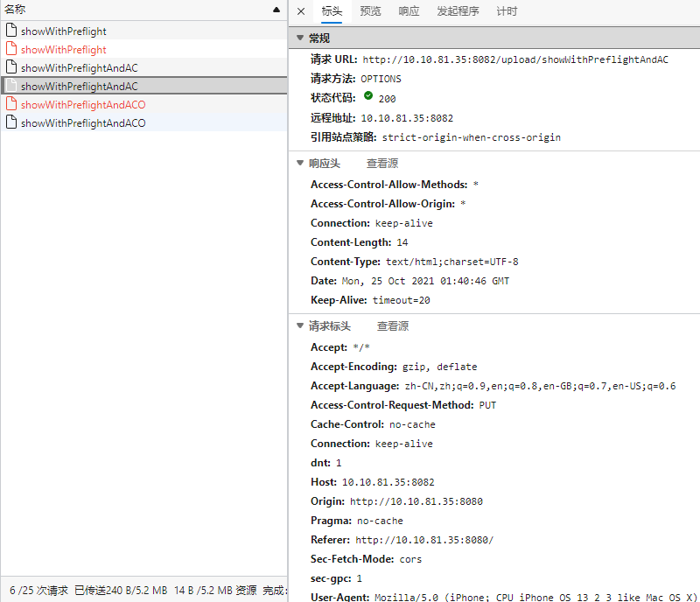Open the 响应 tab
Viewport: 700px width, 602px height.
coord(409,11)
